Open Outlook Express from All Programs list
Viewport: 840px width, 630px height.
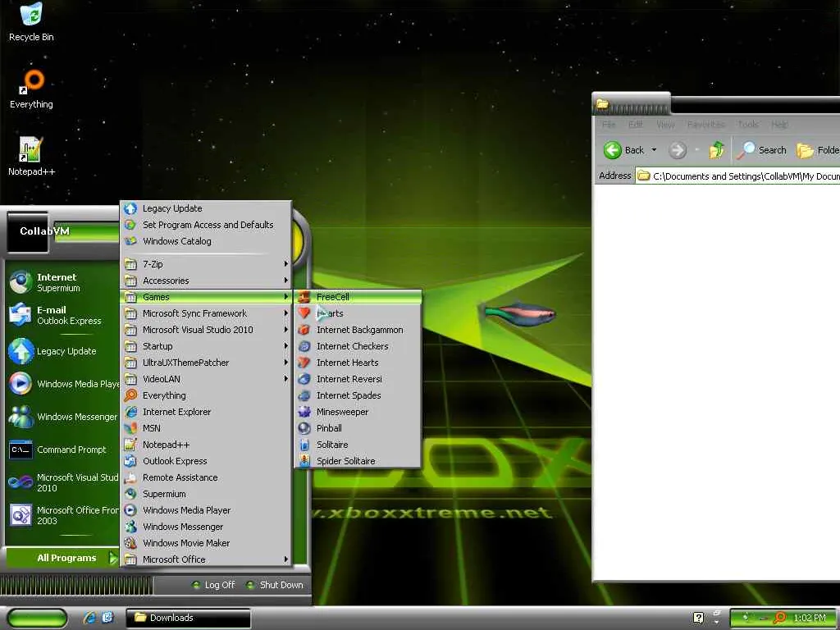[x=206, y=461]
